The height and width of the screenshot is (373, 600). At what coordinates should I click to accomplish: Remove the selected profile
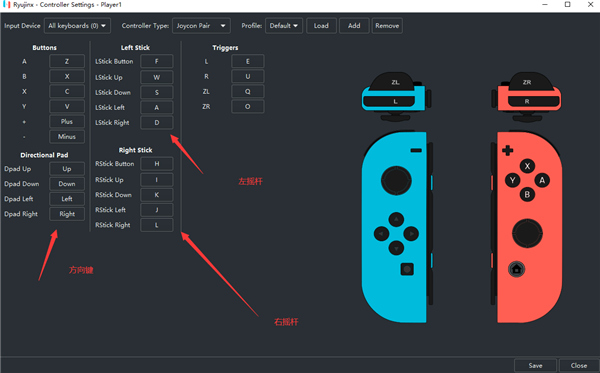pyautogui.click(x=387, y=26)
